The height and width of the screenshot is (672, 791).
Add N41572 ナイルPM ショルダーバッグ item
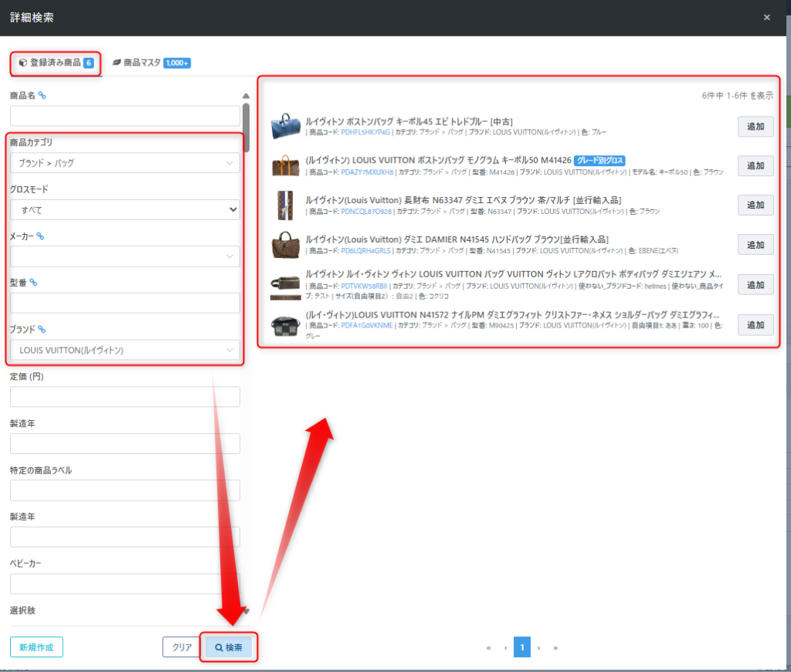coord(755,325)
